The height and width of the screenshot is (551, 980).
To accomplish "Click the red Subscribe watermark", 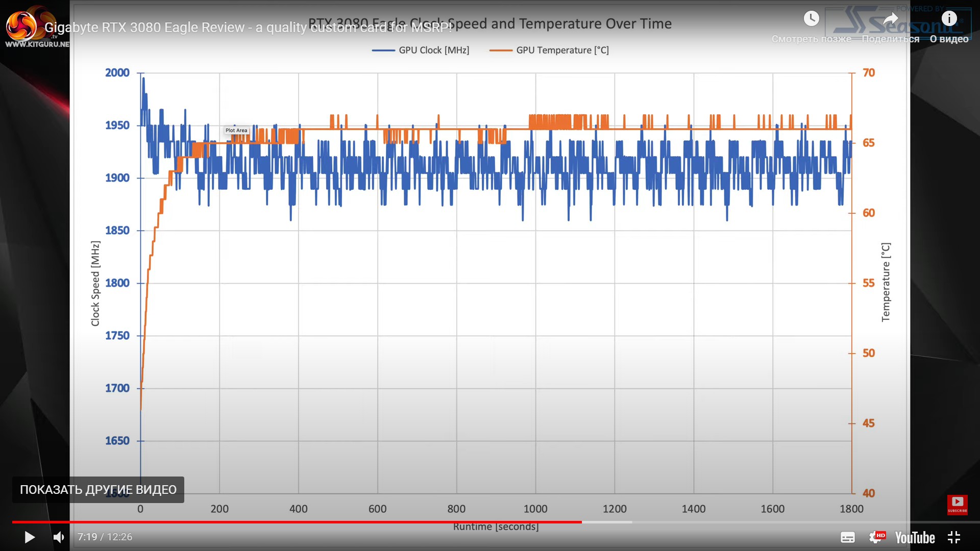I will point(957,505).
